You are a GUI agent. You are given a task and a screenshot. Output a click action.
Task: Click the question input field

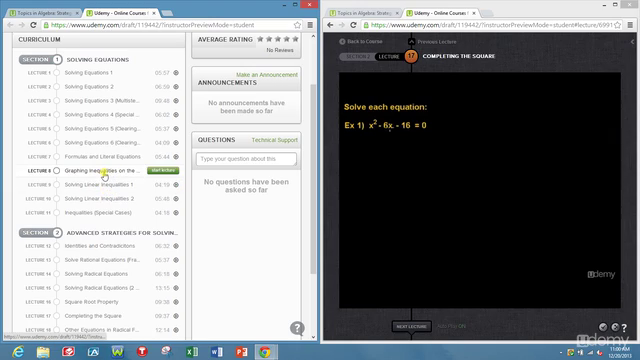246,159
